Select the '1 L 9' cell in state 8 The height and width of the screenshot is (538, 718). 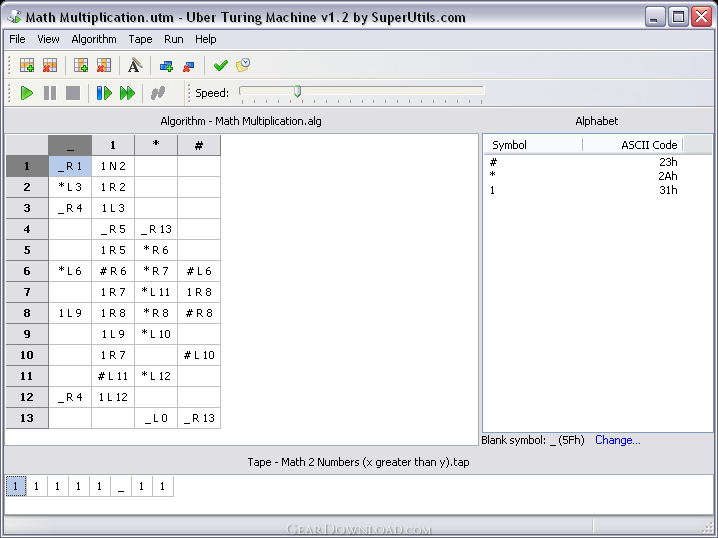[70, 313]
